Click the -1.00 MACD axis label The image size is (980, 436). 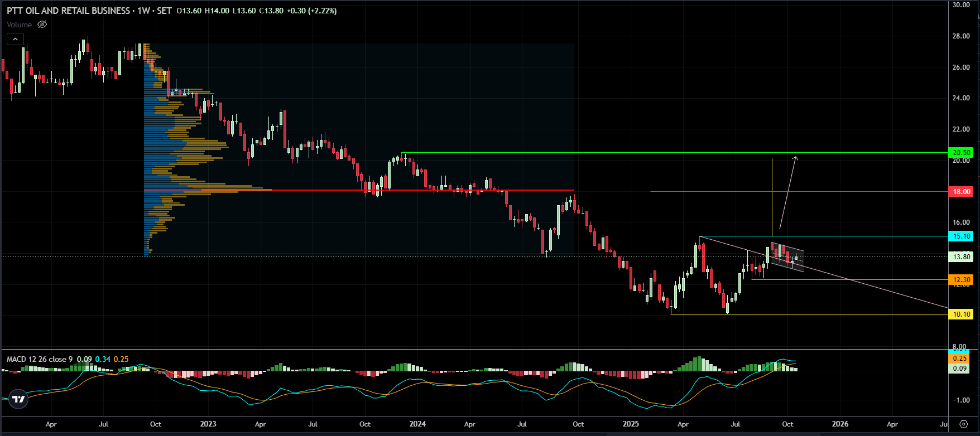tap(960, 400)
